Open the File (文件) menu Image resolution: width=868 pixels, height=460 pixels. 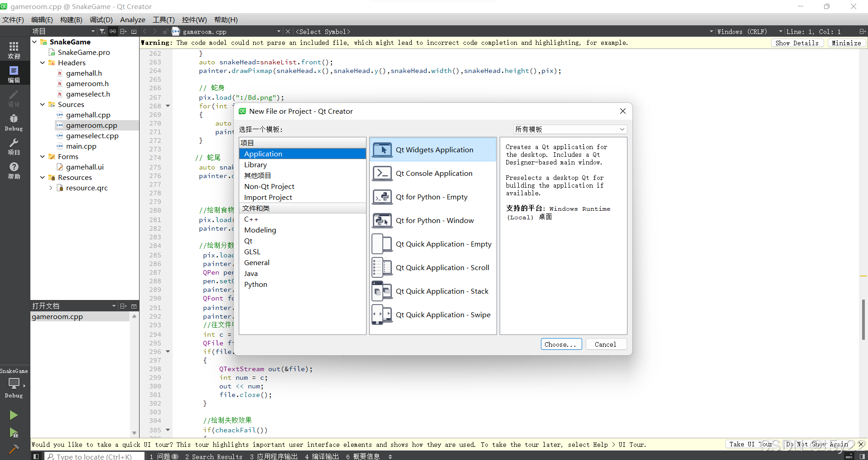pyautogui.click(x=13, y=19)
